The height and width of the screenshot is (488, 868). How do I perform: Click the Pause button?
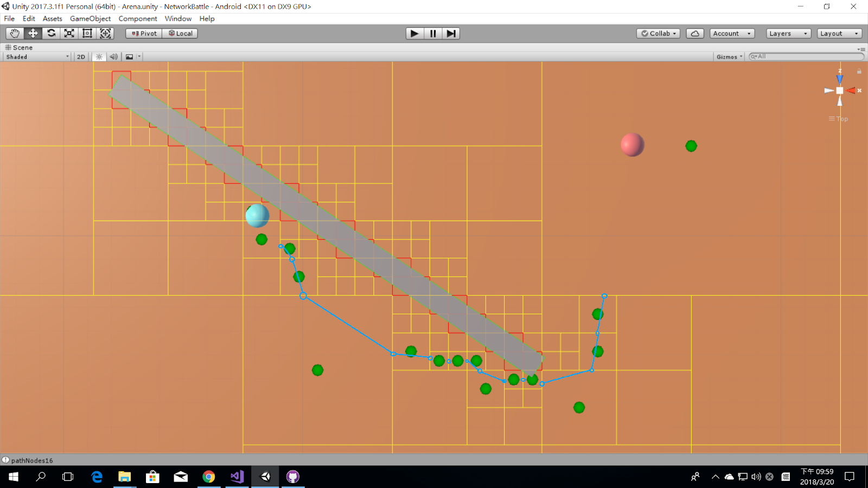(432, 33)
